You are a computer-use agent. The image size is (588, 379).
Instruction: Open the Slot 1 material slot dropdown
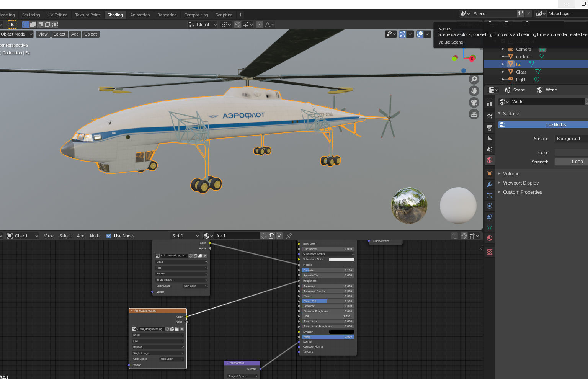coord(185,236)
